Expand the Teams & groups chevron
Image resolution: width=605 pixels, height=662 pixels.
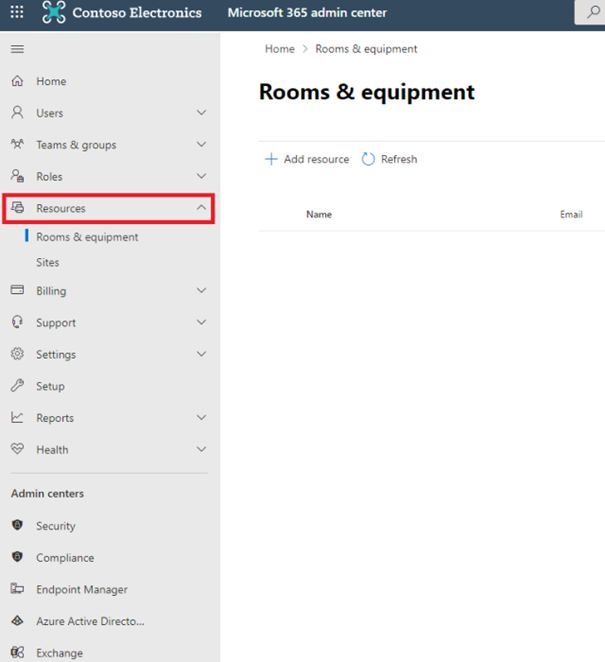[201, 144]
